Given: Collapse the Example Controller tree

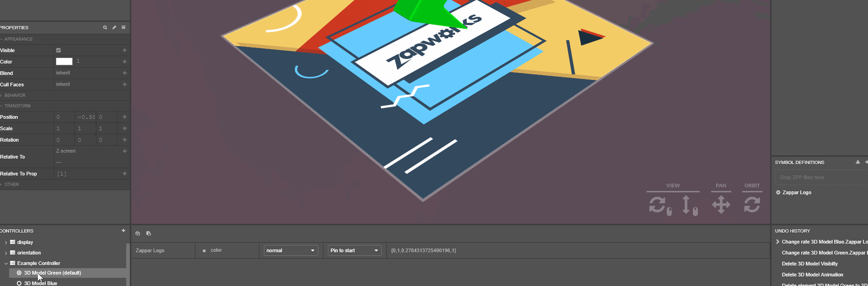Looking at the screenshot, I should [6, 263].
